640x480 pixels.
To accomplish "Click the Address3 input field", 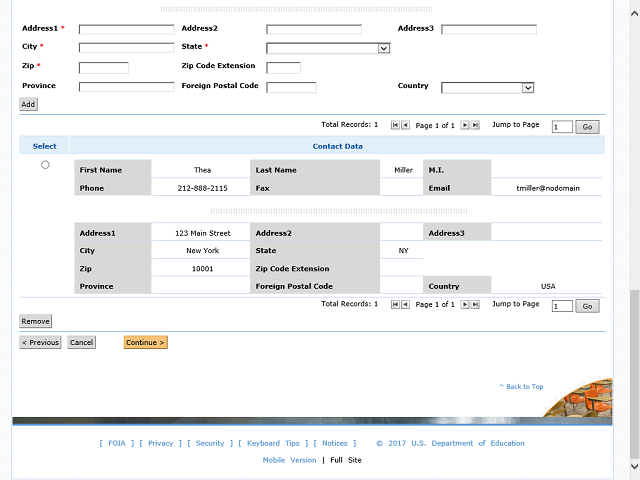I will [x=489, y=29].
